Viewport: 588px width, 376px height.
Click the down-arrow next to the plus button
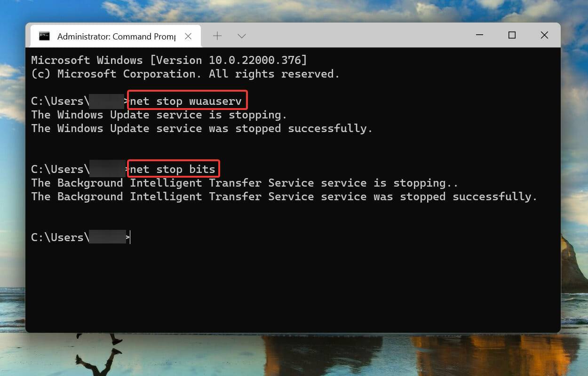click(x=241, y=36)
